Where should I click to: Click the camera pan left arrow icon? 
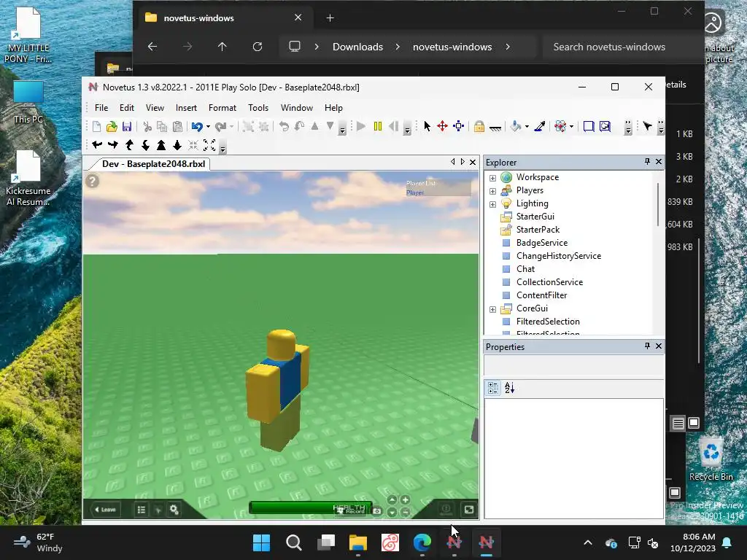[x=97, y=145]
